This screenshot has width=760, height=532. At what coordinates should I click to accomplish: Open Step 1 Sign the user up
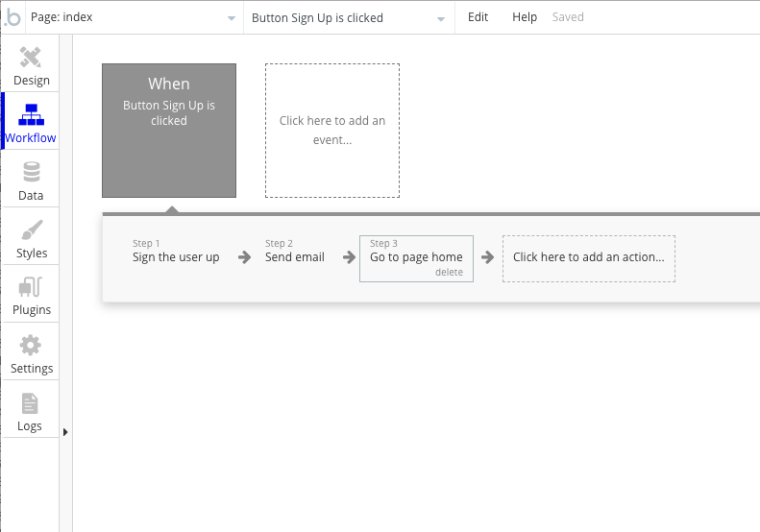(176, 252)
